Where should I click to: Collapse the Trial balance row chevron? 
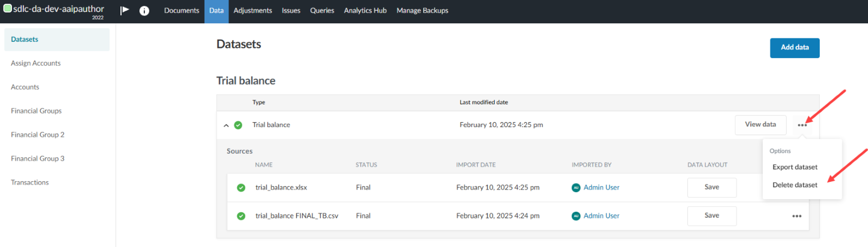226,125
